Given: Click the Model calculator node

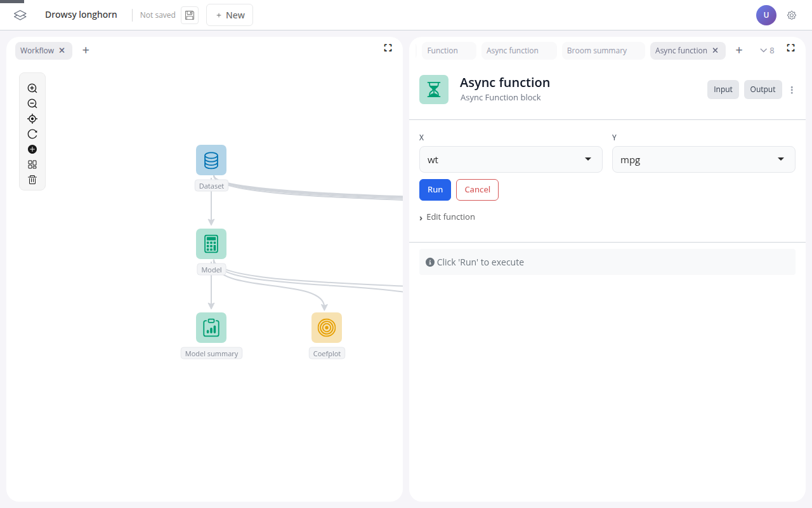Looking at the screenshot, I should 211,244.
